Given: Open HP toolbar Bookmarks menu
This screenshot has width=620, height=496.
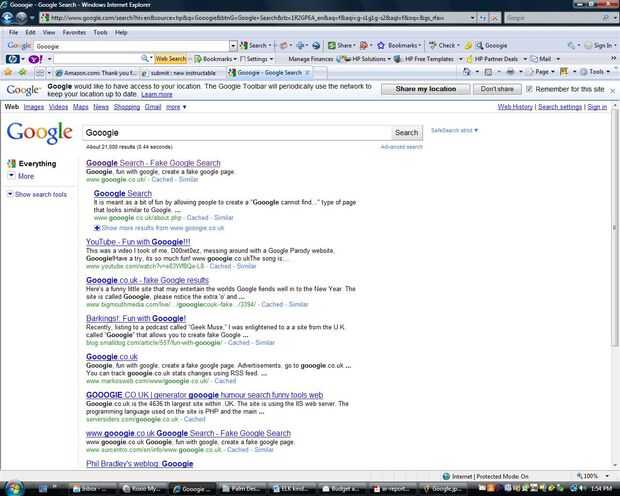Looking at the screenshot, I should [215, 59].
